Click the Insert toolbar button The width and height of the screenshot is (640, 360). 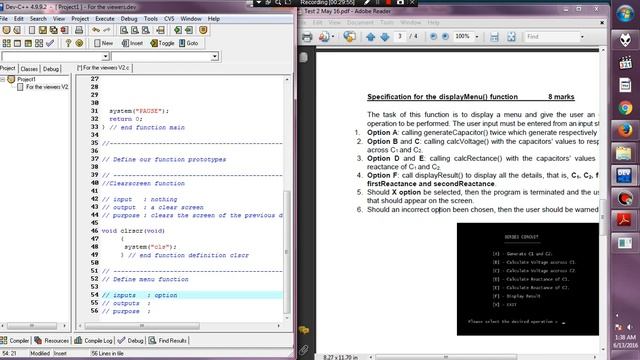click(132, 43)
